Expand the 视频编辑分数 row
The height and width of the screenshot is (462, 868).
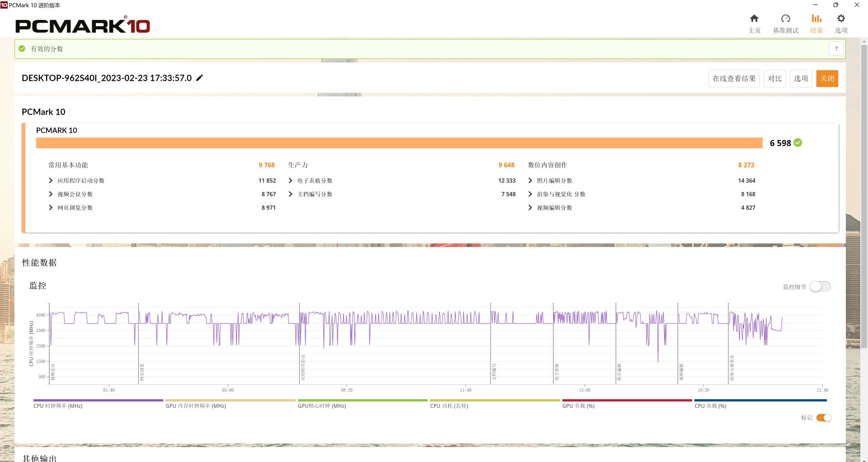(530, 208)
